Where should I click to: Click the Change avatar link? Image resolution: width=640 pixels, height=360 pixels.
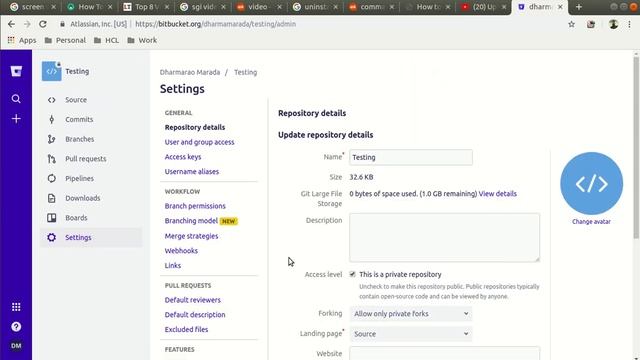point(591,222)
